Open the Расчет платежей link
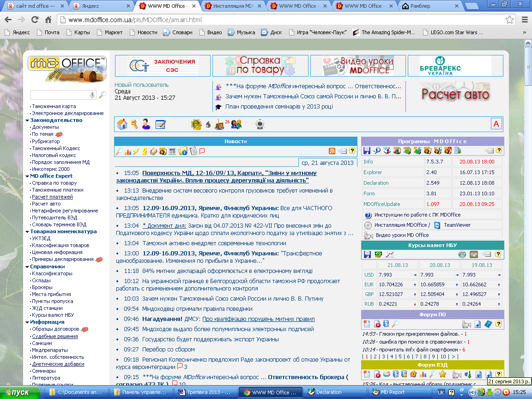532x399 pixels. tap(52, 197)
